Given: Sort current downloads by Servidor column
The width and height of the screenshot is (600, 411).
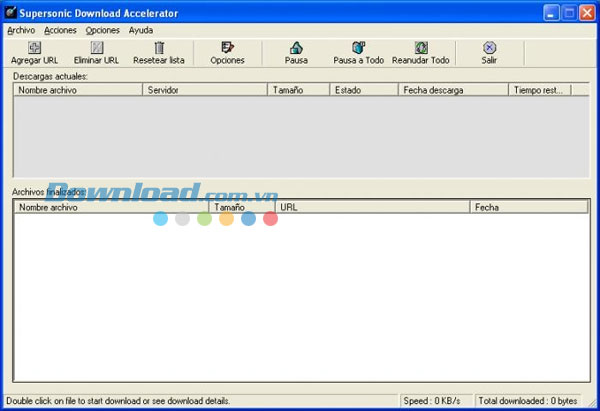Looking at the screenshot, I should (205, 90).
